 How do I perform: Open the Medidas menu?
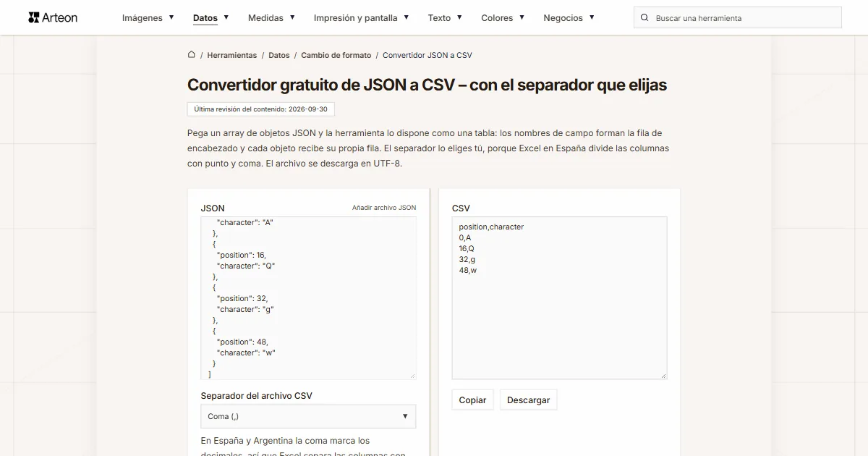click(265, 18)
